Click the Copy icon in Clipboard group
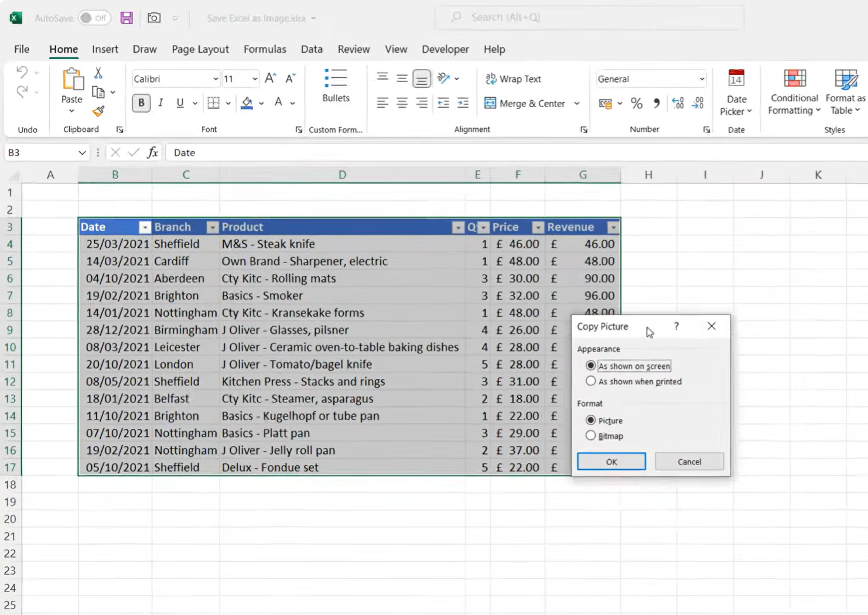Viewport: 868px width, 615px height. coord(98,92)
